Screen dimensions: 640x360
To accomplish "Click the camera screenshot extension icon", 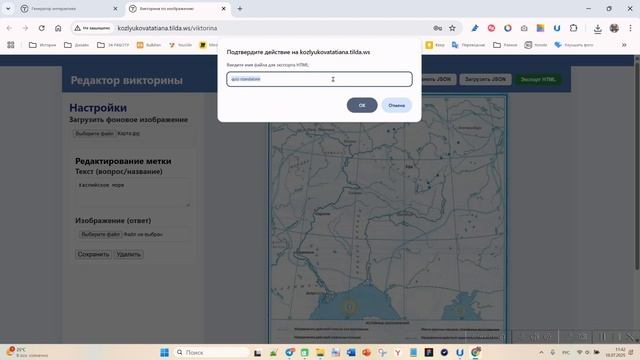I will tap(524, 28).
